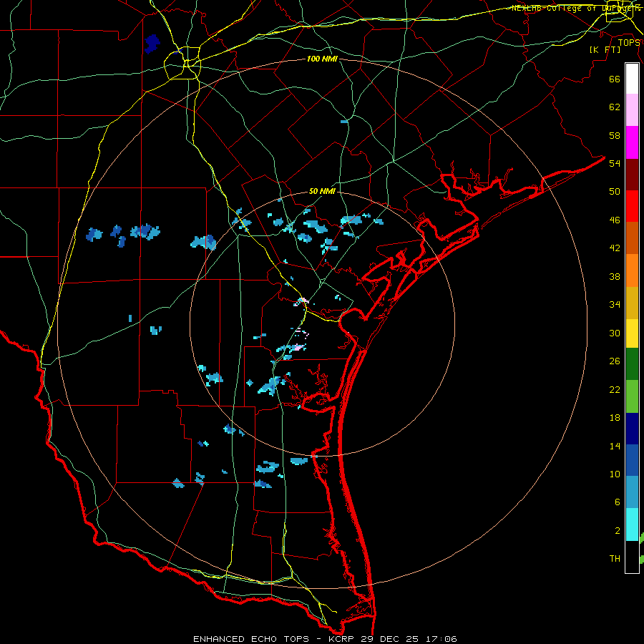Click the white swatch in the tops legend

tap(632, 79)
